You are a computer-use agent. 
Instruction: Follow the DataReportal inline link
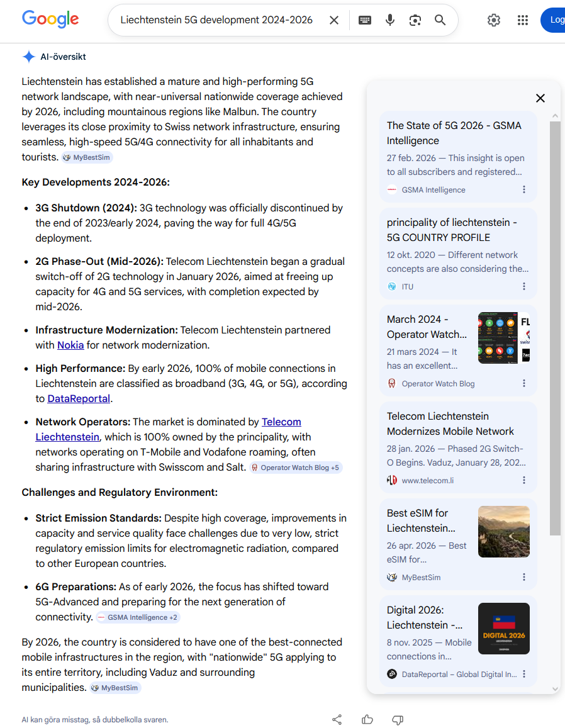(x=79, y=398)
